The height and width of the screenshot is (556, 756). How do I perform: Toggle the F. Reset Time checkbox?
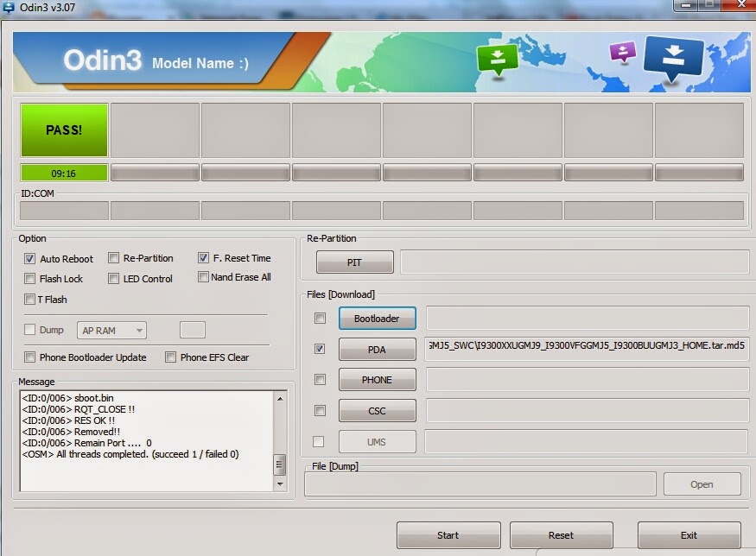click(x=203, y=258)
